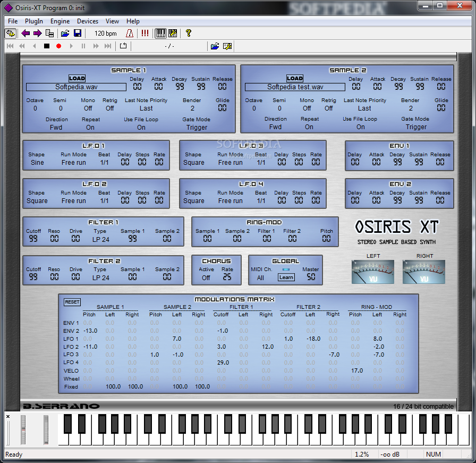Open the View menu
476x463 pixels.
[112, 21]
